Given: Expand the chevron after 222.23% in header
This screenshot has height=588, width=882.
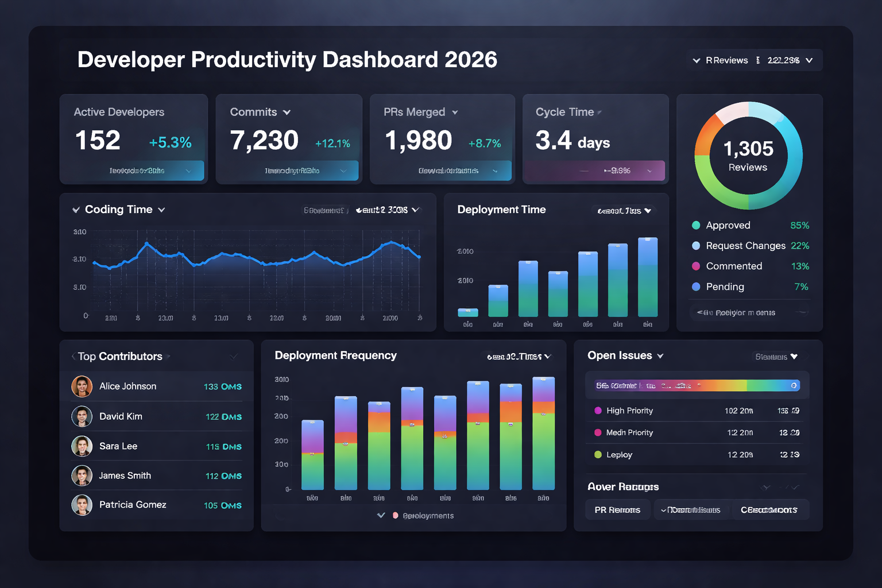Looking at the screenshot, I should coord(809,60).
